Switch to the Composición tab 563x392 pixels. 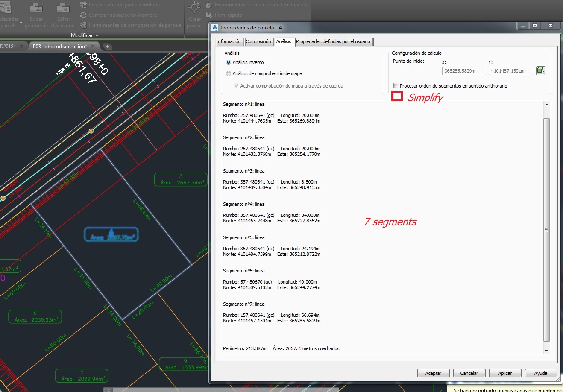point(258,41)
